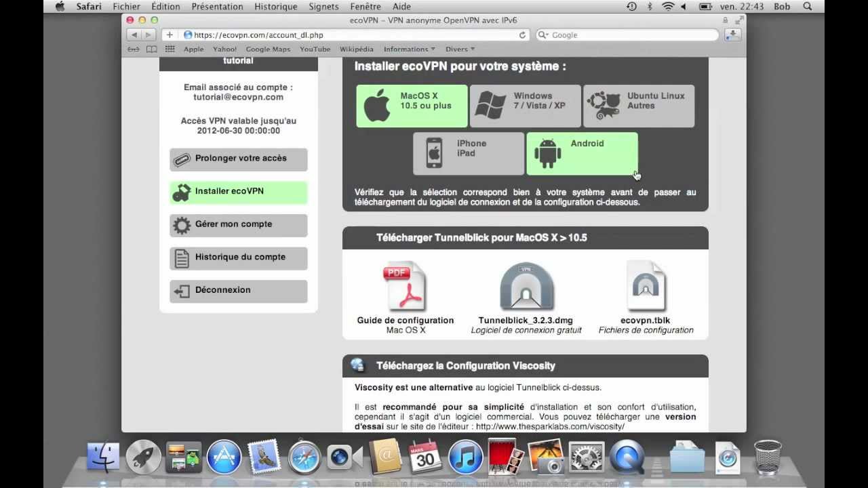
Task: Go forward with Safari forward arrow
Action: coord(149,35)
